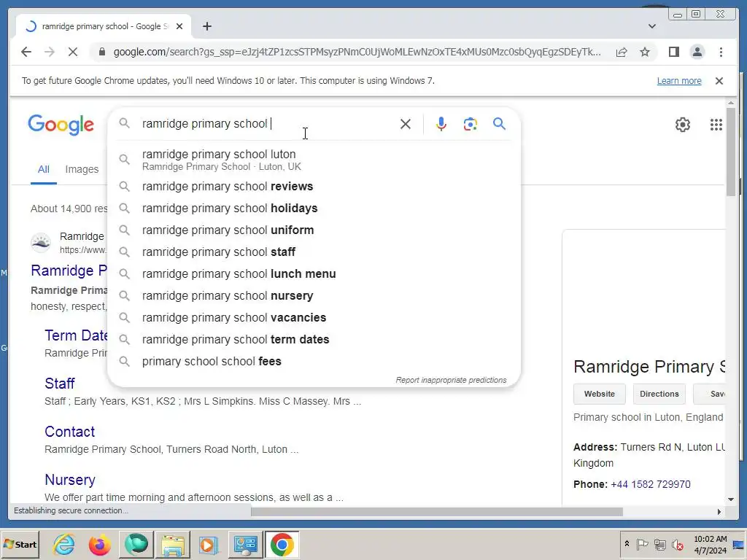Toggle the Chrome side panel

click(673, 52)
